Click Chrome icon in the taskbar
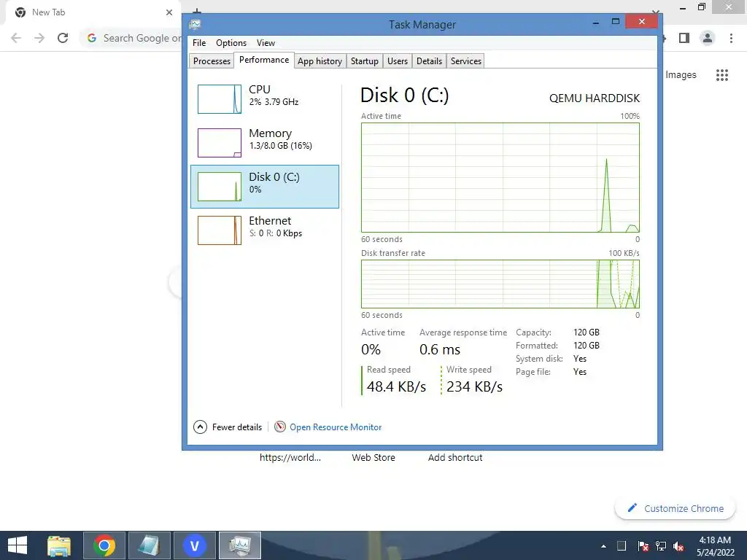 click(x=104, y=545)
